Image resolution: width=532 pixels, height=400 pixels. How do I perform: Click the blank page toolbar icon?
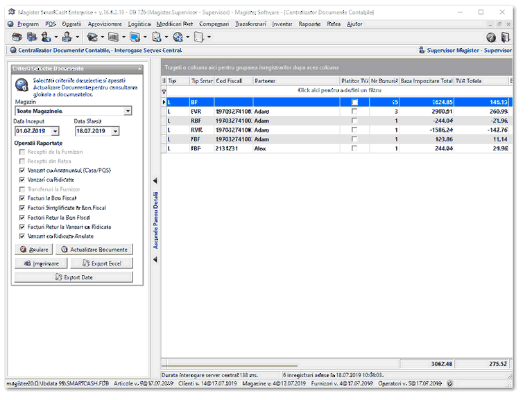click(199, 37)
